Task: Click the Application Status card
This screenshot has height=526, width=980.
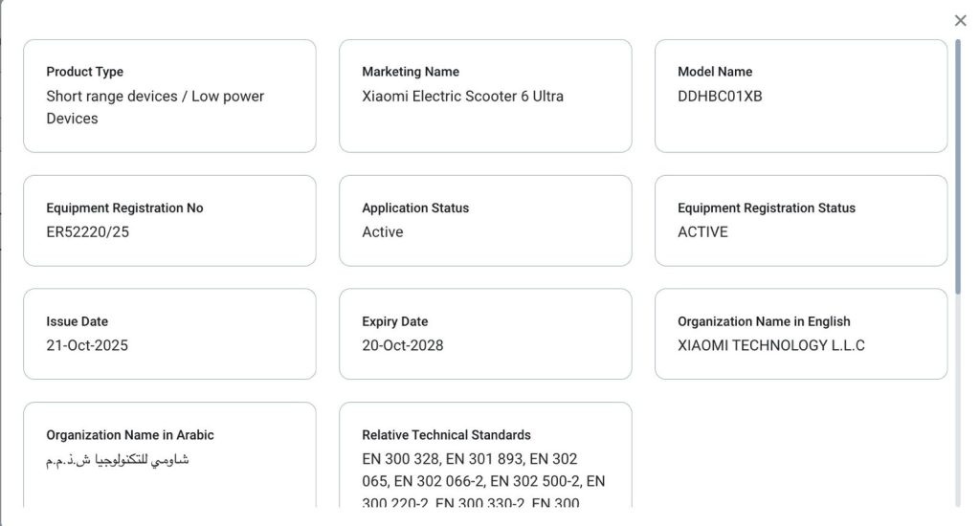Action: coord(485,221)
